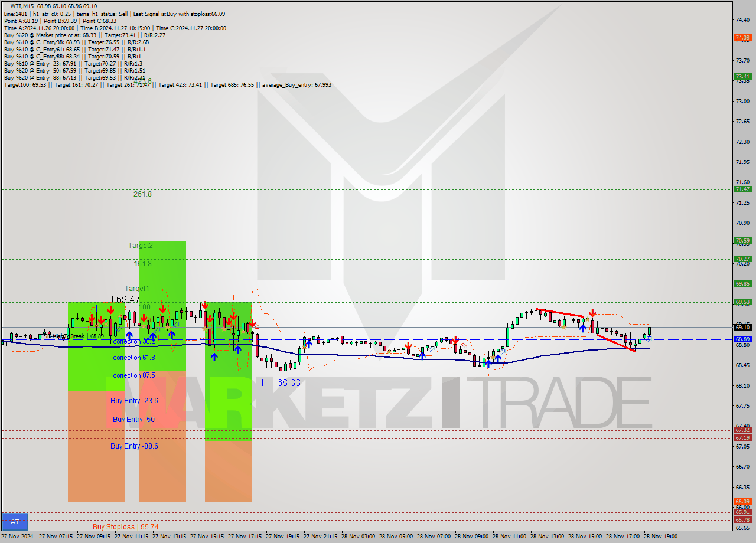Click the green 69.85 axis price tag
Viewport: 756px width, 543px height.
[742, 283]
